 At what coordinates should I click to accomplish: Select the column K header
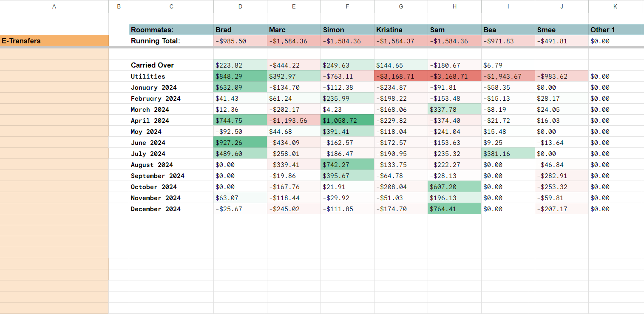click(x=615, y=6)
